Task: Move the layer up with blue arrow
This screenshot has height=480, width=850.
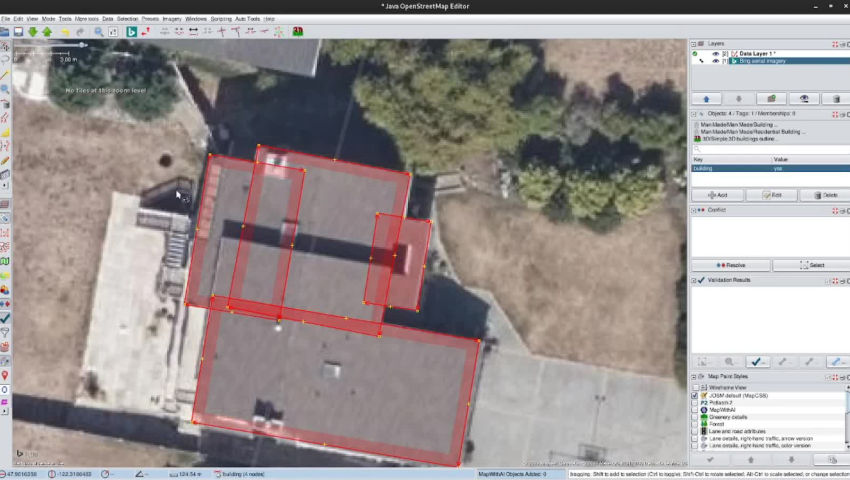Action: click(706, 99)
